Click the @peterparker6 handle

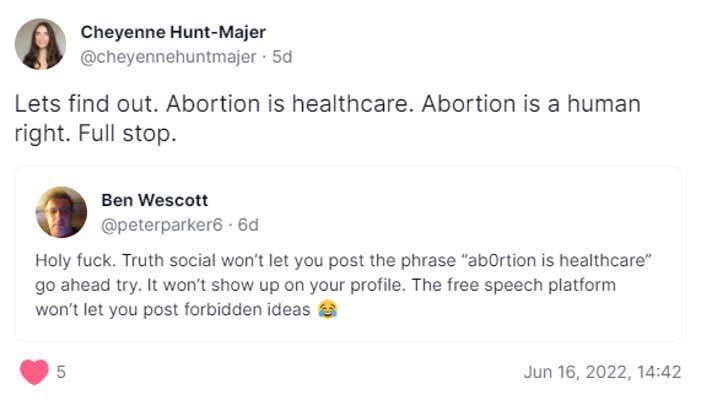point(162,224)
